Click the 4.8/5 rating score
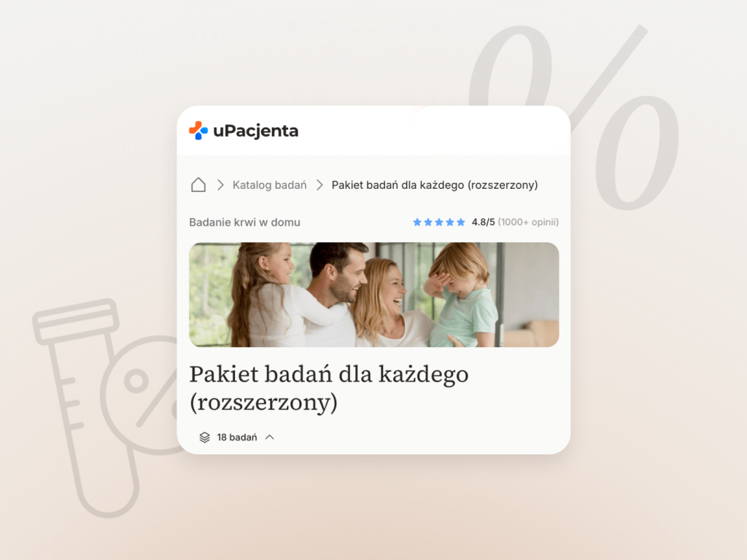 coord(483,222)
